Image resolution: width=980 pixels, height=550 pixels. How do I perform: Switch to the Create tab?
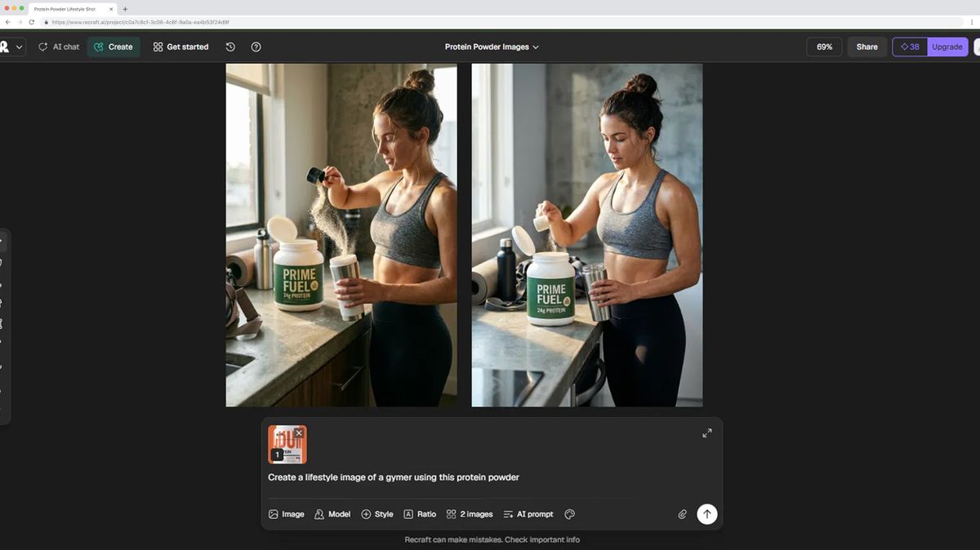[114, 47]
